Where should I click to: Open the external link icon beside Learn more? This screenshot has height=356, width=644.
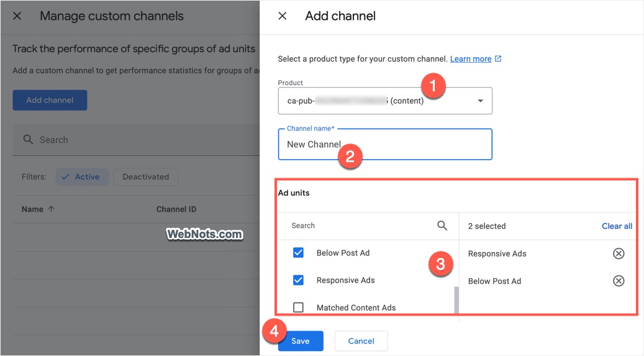click(x=498, y=59)
